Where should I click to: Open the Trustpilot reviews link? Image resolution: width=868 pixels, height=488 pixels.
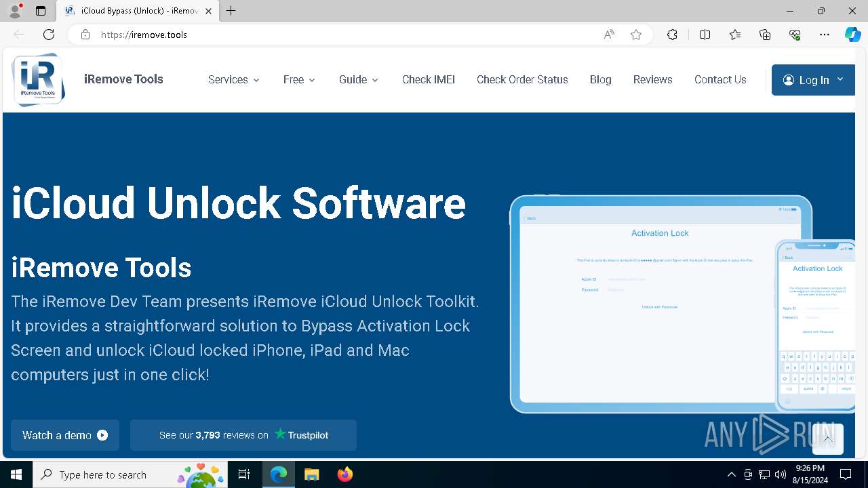[243, 435]
